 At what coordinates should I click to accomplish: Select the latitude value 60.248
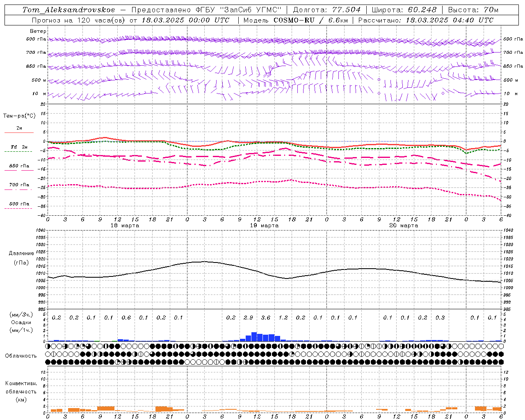(422, 10)
